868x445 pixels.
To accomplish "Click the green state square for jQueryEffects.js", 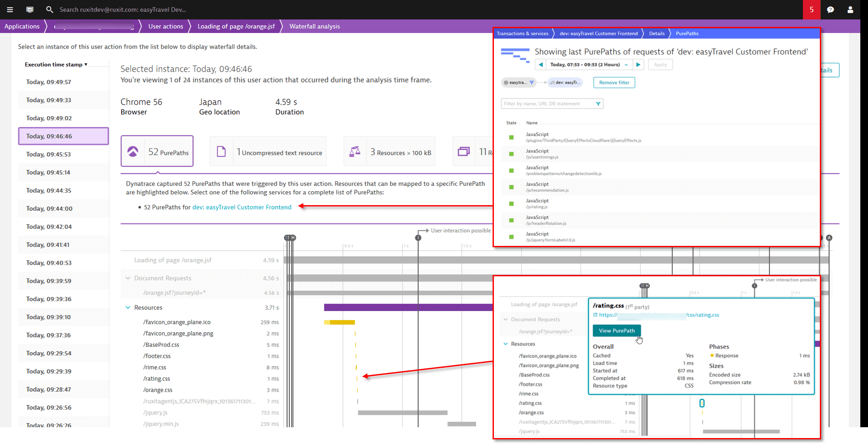I will [511, 137].
